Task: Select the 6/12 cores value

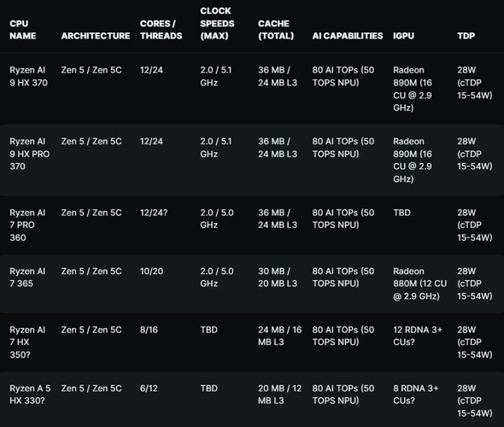Action: tap(149, 388)
